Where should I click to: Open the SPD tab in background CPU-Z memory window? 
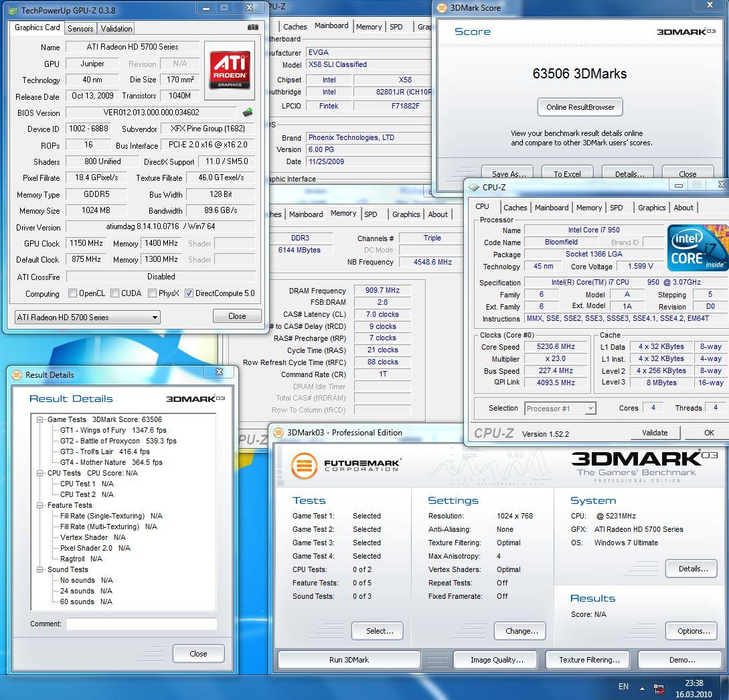click(x=371, y=214)
